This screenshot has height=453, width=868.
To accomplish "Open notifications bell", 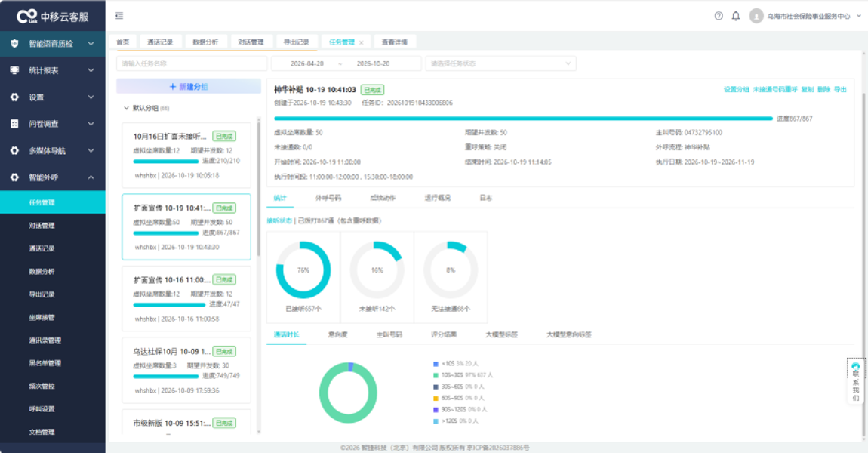I will 736,16.
